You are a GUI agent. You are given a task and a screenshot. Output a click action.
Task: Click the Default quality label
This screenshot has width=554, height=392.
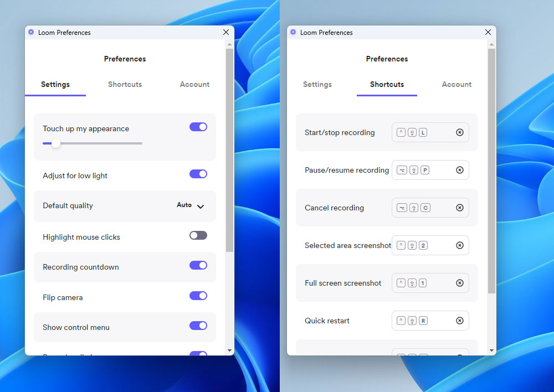[x=68, y=205]
